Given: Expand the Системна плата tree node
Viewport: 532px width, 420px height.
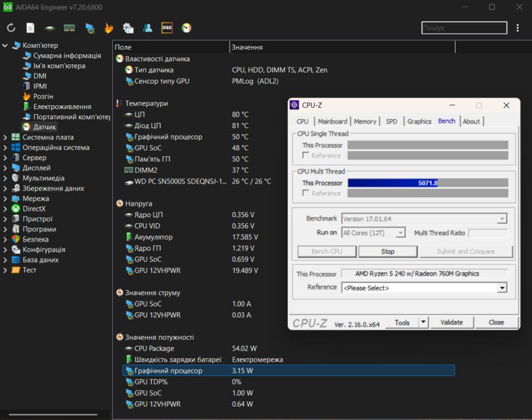Looking at the screenshot, I should point(5,137).
